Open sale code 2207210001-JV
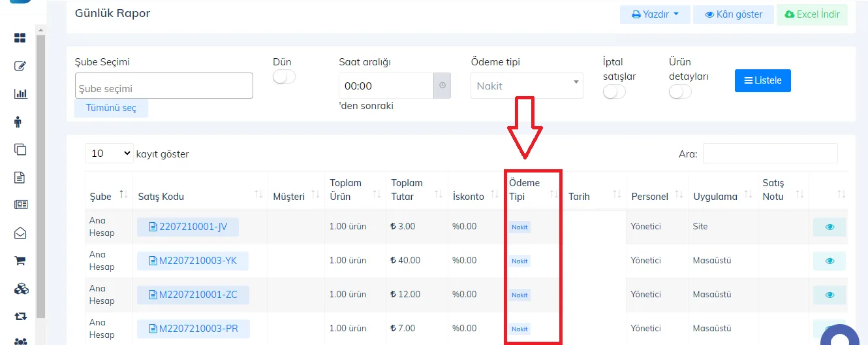868x345 pixels. point(188,227)
